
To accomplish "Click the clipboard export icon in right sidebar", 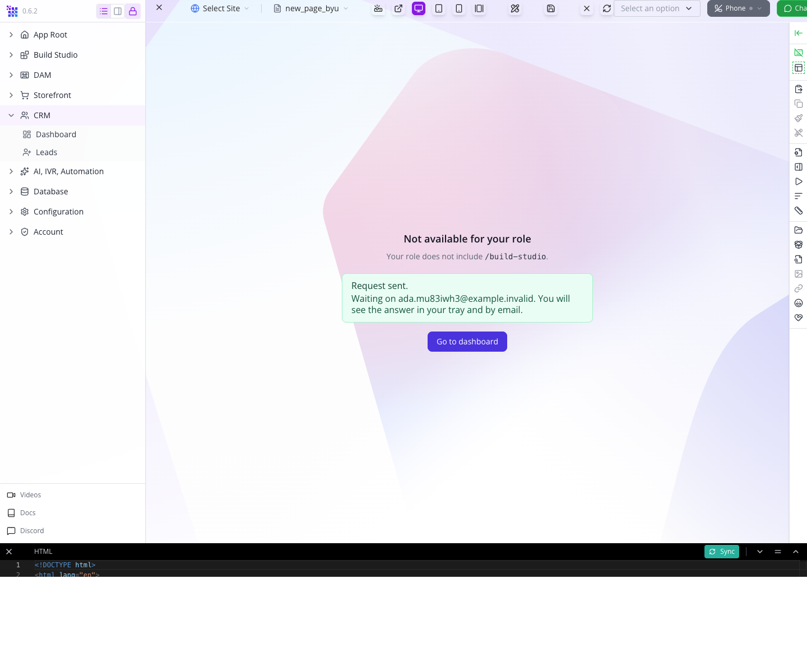I will (x=799, y=89).
